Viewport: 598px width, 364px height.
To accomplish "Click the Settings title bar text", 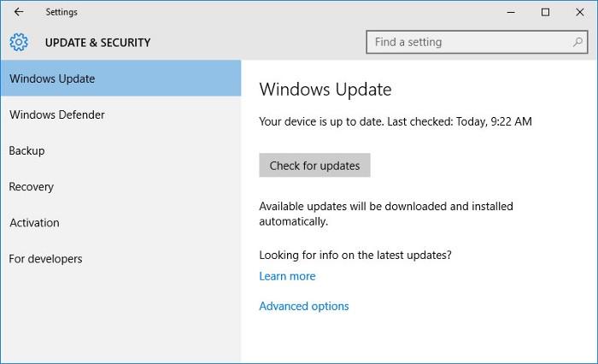I will tap(62, 12).
